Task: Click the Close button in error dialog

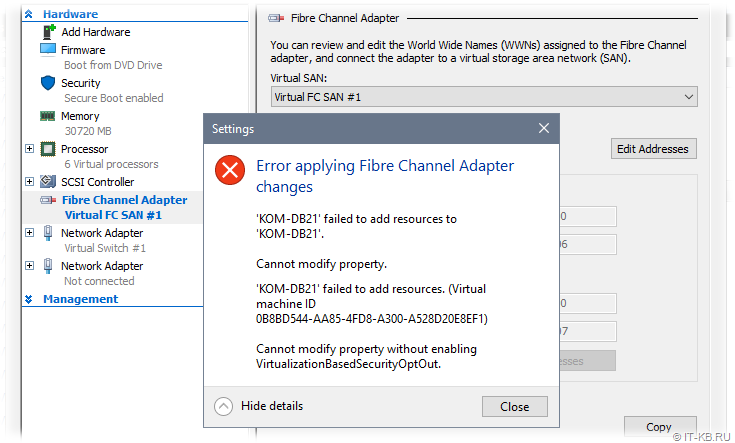Action: 514,406
